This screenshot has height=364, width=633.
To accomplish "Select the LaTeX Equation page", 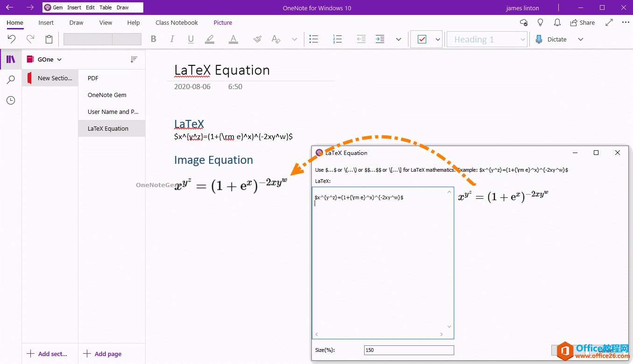I will (112, 128).
